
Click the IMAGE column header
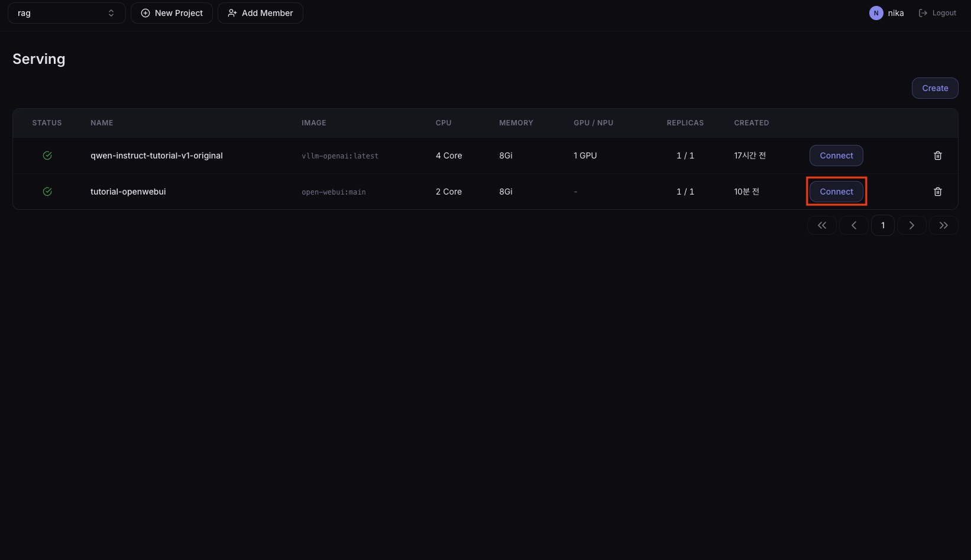click(314, 123)
